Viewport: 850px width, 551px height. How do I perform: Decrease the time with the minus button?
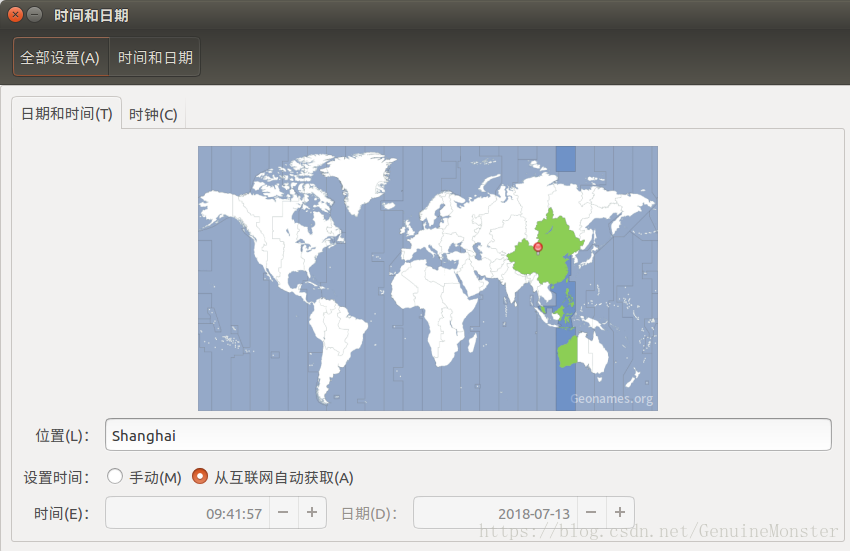click(x=283, y=512)
